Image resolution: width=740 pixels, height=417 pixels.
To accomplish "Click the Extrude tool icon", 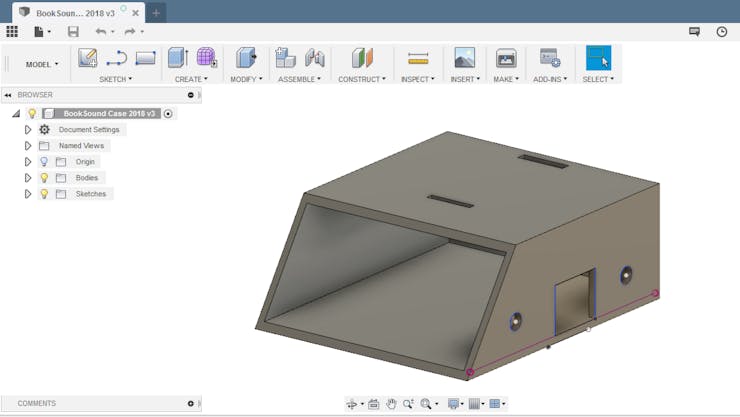I will (x=178, y=58).
